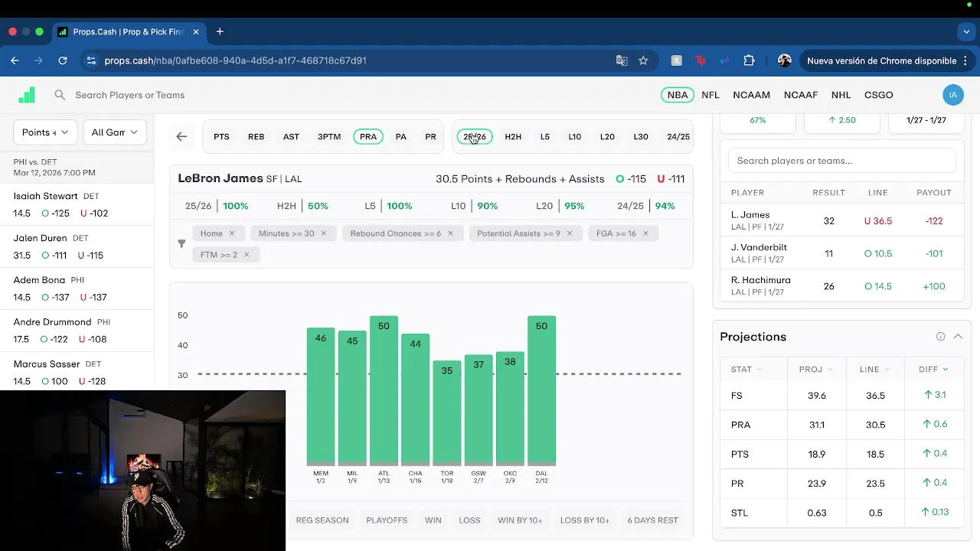Click the red extension icon in toolbar
This screenshot has height=551, width=980.
(x=701, y=60)
